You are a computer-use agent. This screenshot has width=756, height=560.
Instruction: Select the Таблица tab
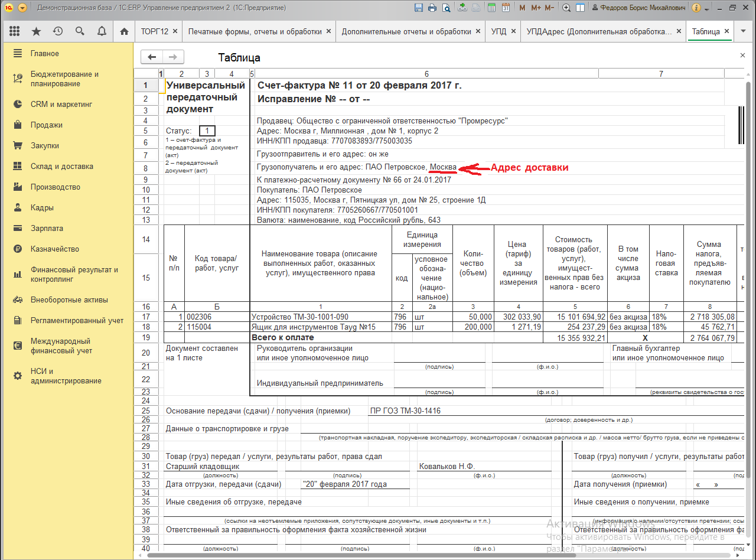click(706, 31)
